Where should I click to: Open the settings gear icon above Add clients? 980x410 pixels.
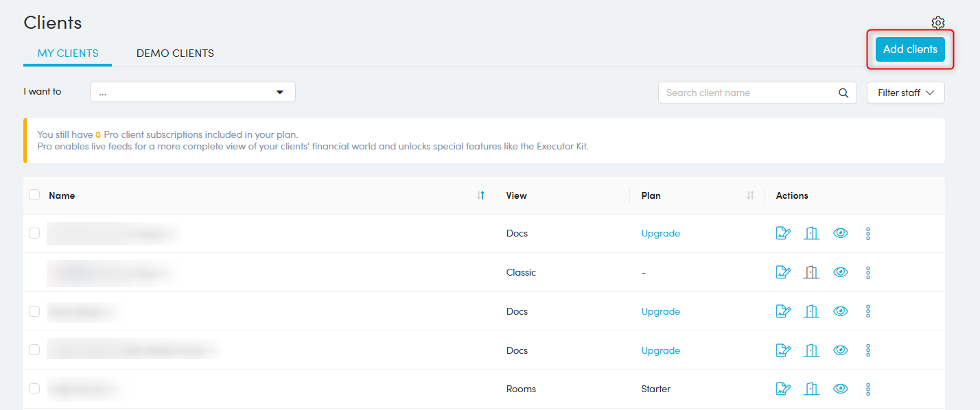[937, 23]
